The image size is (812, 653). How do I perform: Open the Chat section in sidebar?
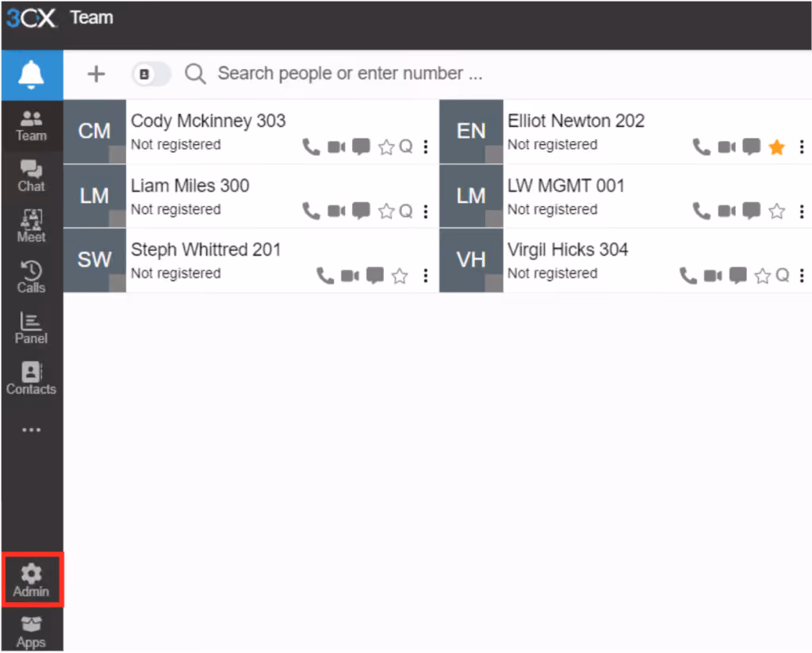[x=32, y=177]
